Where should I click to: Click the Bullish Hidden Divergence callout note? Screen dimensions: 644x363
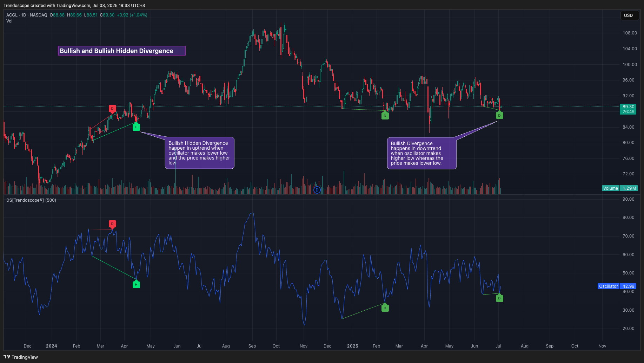coord(199,153)
